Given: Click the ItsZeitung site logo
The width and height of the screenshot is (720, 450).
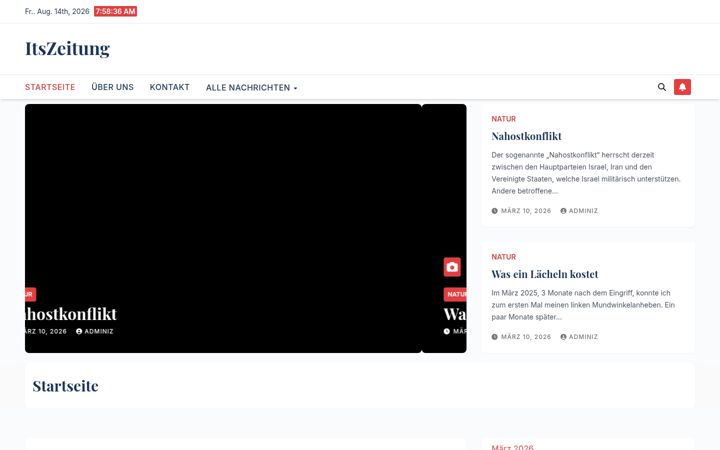Looking at the screenshot, I should coord(68,48).
